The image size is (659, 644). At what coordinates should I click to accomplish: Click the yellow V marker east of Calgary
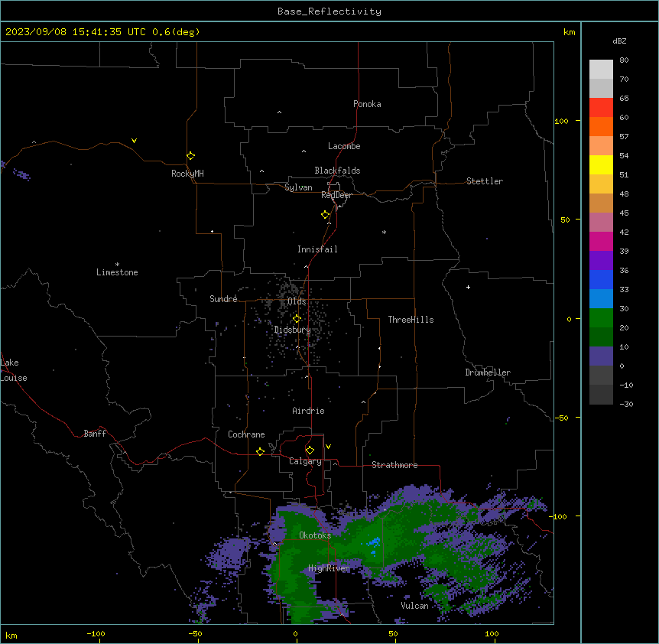pyautogui.click(x=328, y=447)
